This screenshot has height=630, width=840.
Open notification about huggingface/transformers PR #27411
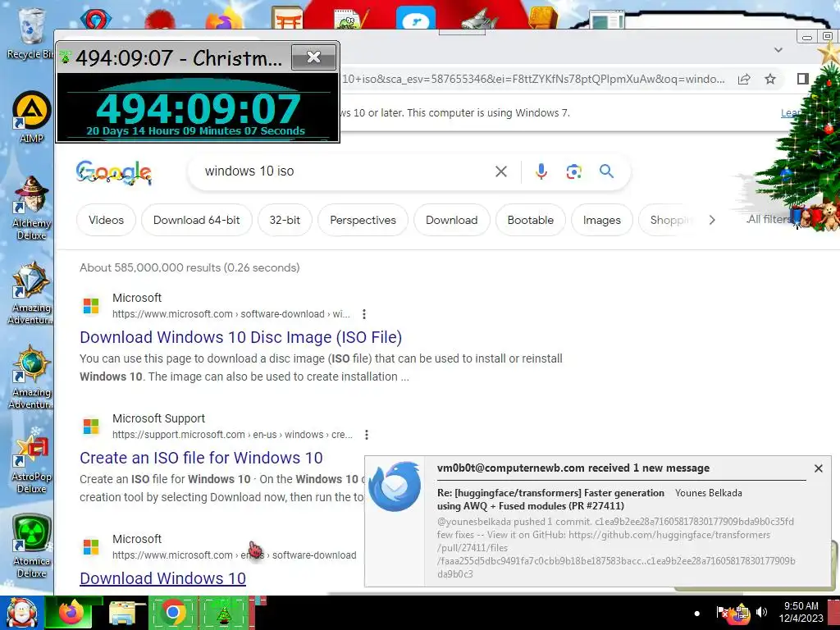(x=597, y=521)
